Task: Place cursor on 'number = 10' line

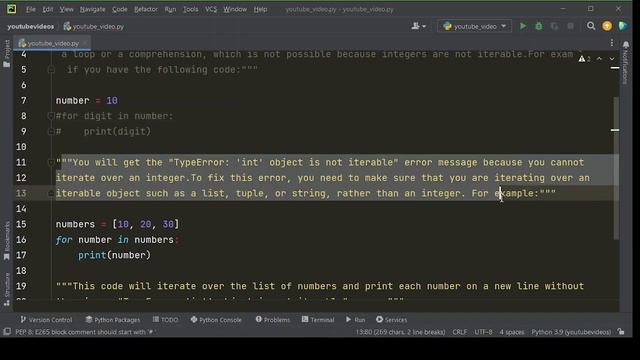Action: pyautogui.click(x=87, y=101)
